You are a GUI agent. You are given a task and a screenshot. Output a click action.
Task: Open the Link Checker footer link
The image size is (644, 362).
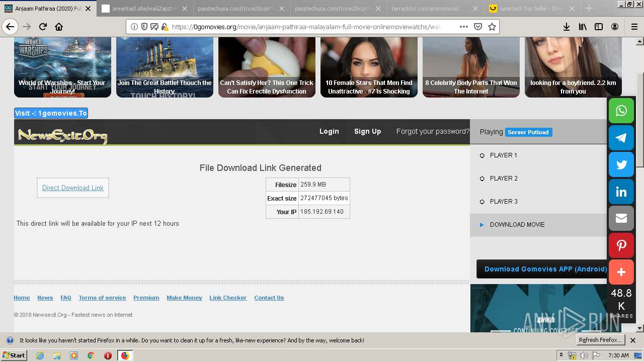tap(228, 298)
